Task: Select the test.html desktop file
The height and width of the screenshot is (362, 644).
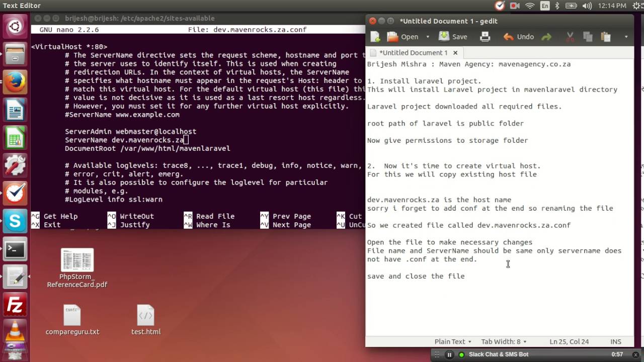Action: (146, 320)
